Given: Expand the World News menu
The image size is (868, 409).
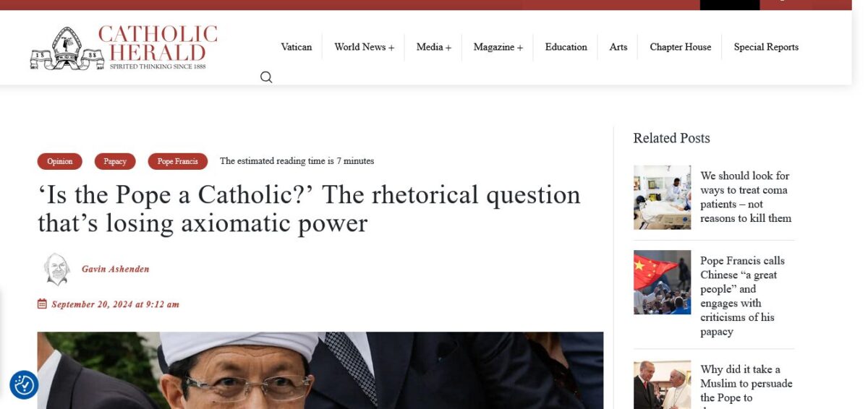Looking at the screenshot, I should 364,47.
